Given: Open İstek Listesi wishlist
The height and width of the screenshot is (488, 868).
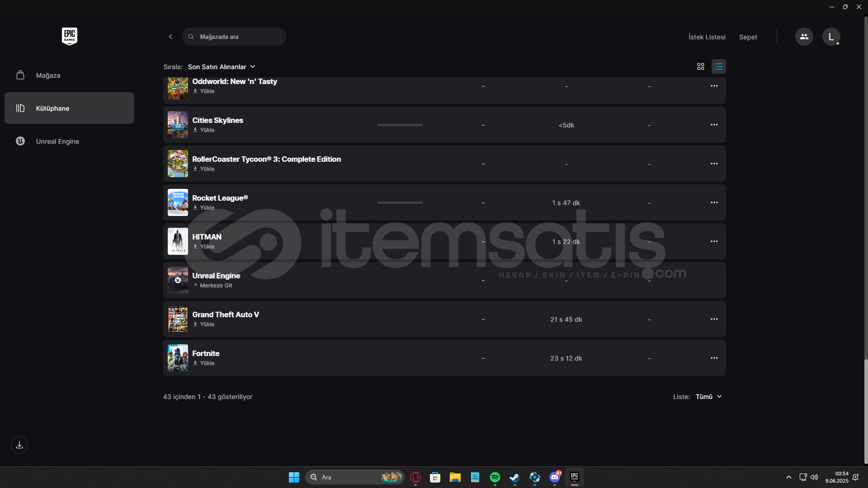Looking at the screenshot, I should pyautogui.click(x=707, y=37).
